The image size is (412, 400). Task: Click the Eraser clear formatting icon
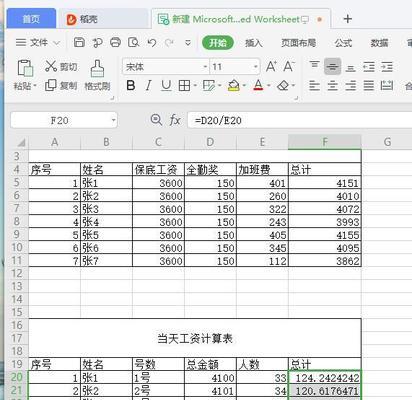283,86
